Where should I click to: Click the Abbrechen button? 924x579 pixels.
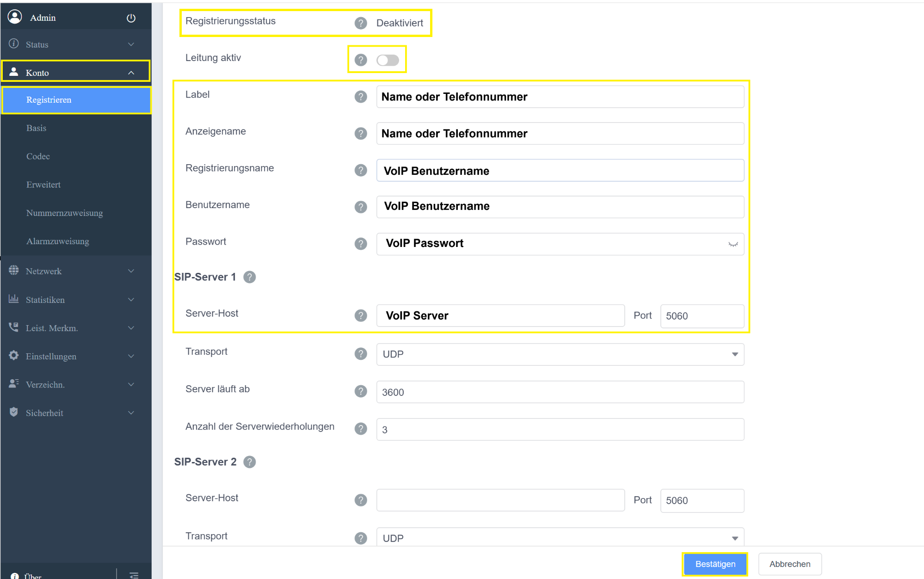[790, 564]
